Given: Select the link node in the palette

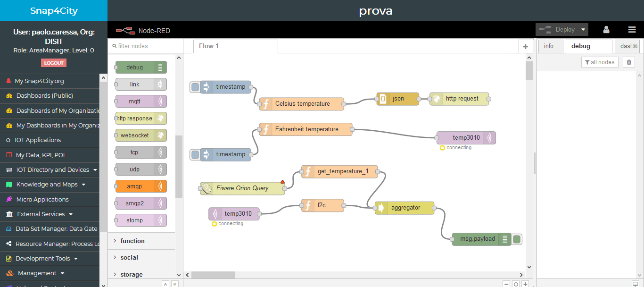Looking at the screenshot, I should coord(141,84).
